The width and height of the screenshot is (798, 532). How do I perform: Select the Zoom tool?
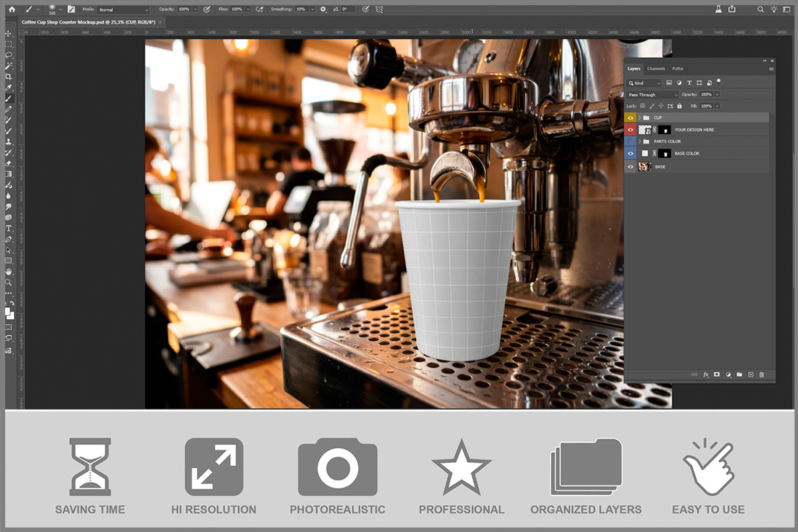point(9,282)
